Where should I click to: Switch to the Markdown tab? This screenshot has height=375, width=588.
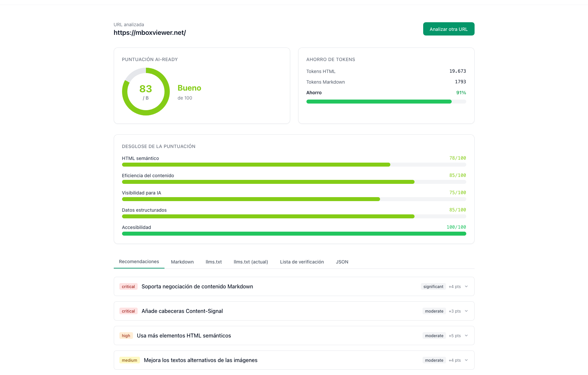182,262
